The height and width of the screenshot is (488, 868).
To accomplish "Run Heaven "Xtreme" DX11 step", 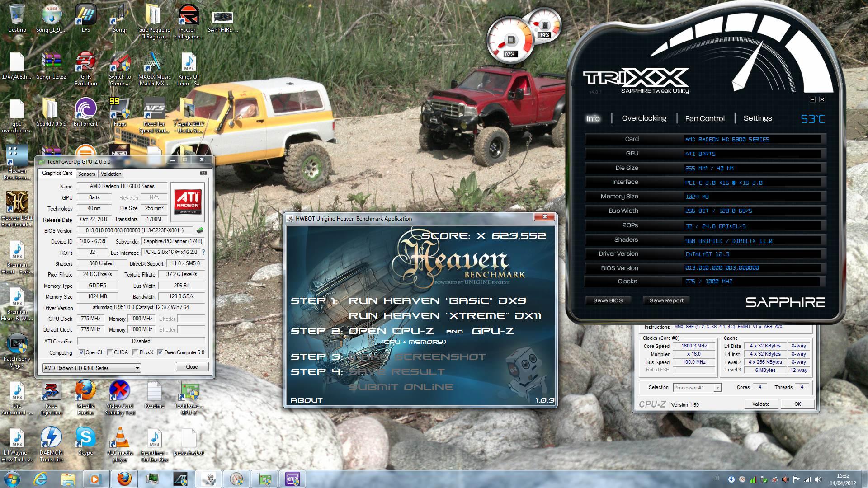I will point(445,316).
